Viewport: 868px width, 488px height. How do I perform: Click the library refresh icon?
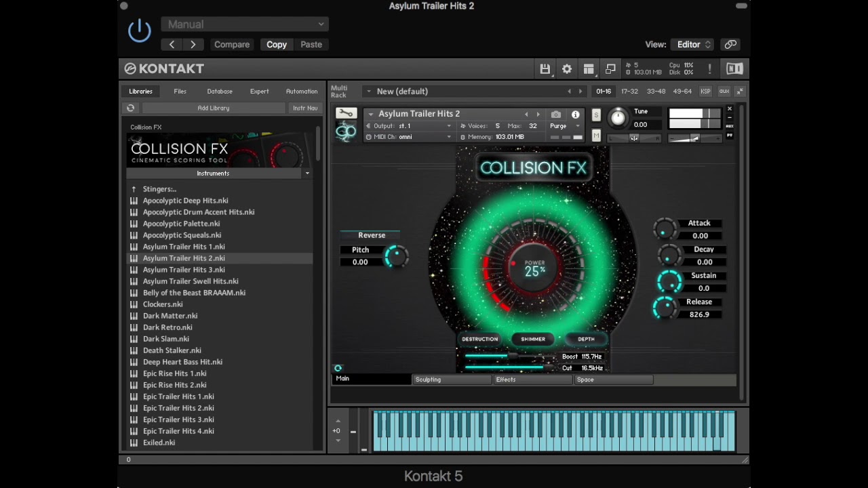[131, 108]
